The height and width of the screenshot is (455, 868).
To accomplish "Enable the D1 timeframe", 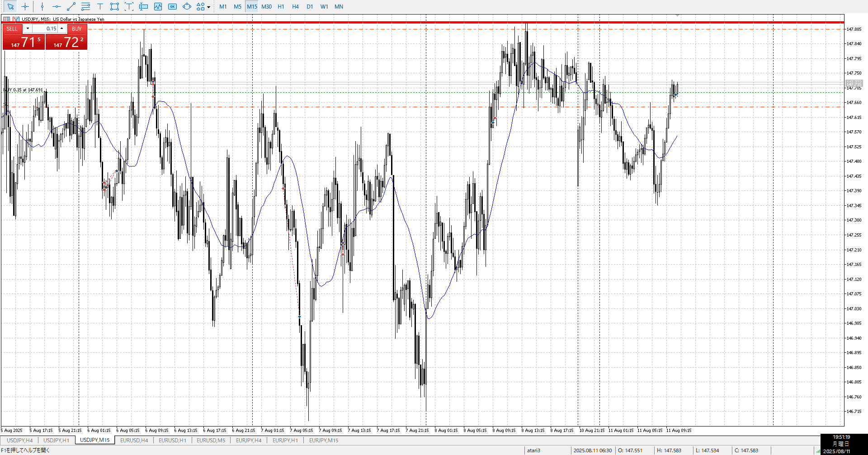I will click(310, 7).
